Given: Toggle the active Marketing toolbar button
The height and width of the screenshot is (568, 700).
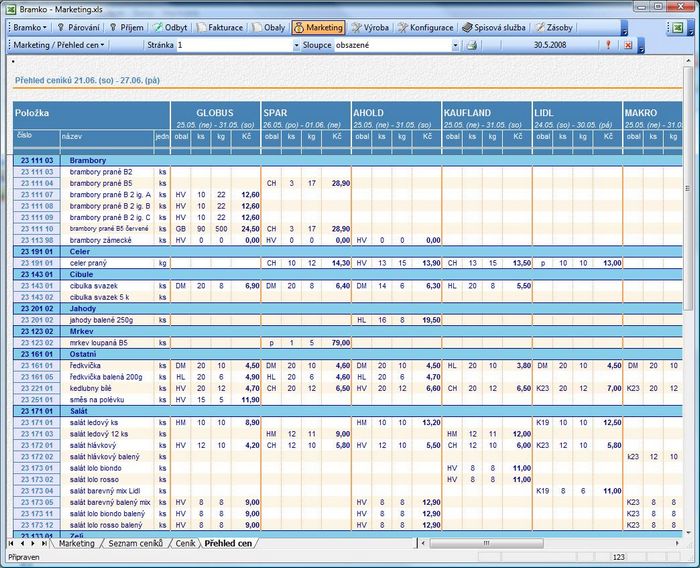Looking at the screenshot, I should tap(318, 28).
